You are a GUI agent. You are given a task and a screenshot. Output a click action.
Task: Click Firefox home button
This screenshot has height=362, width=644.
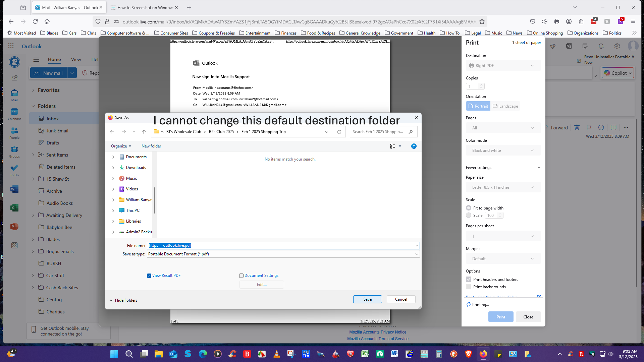[x=47, y=21]
